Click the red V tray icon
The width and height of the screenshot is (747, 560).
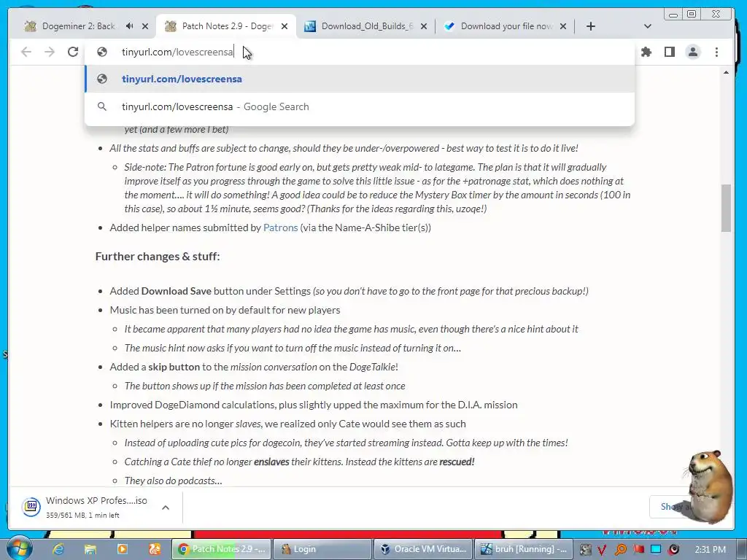(602, 550)
